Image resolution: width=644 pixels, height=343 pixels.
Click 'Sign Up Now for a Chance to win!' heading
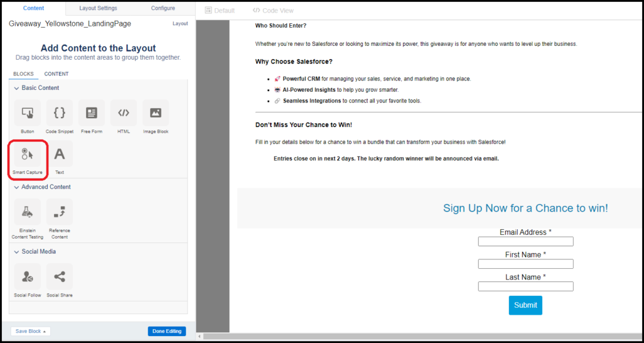[525, 208]
